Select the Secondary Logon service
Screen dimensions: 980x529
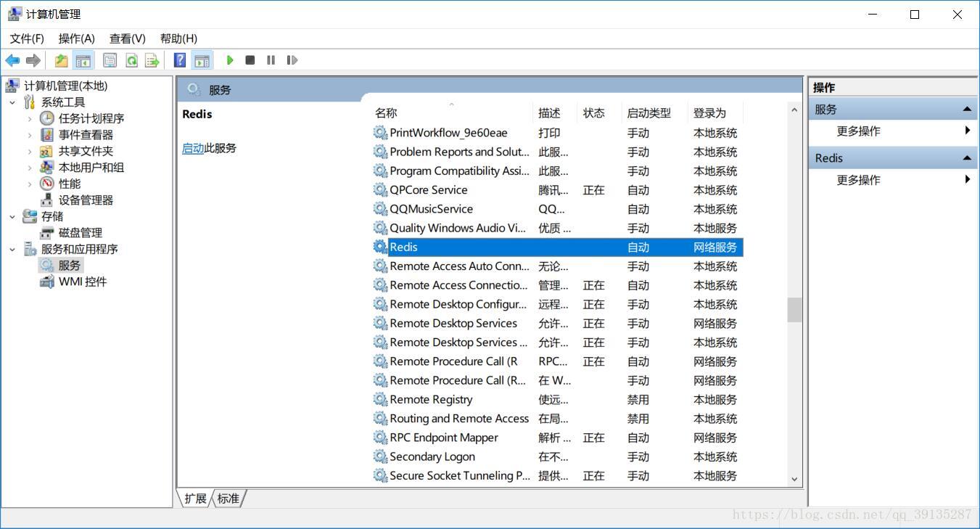click(x=557, y=456)
